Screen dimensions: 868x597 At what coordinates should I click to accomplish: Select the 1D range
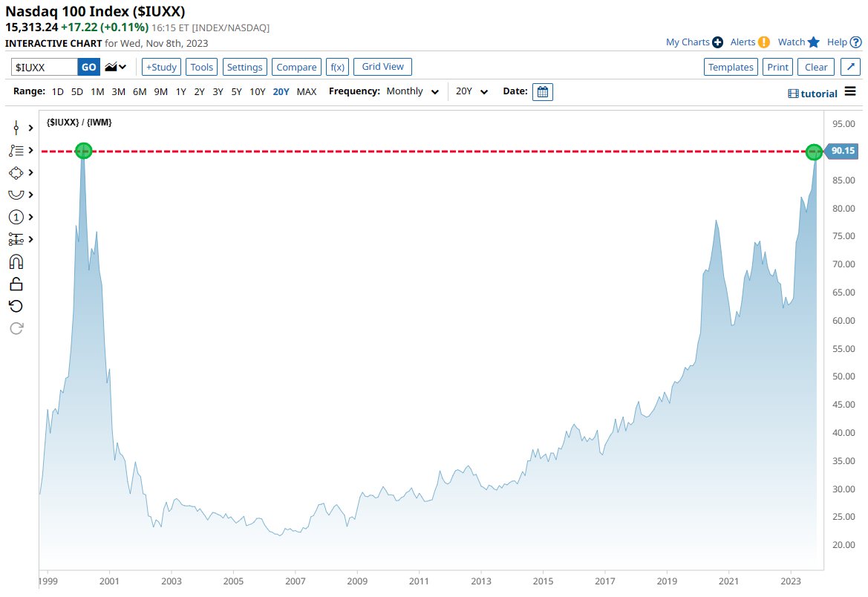pos(58,92)
